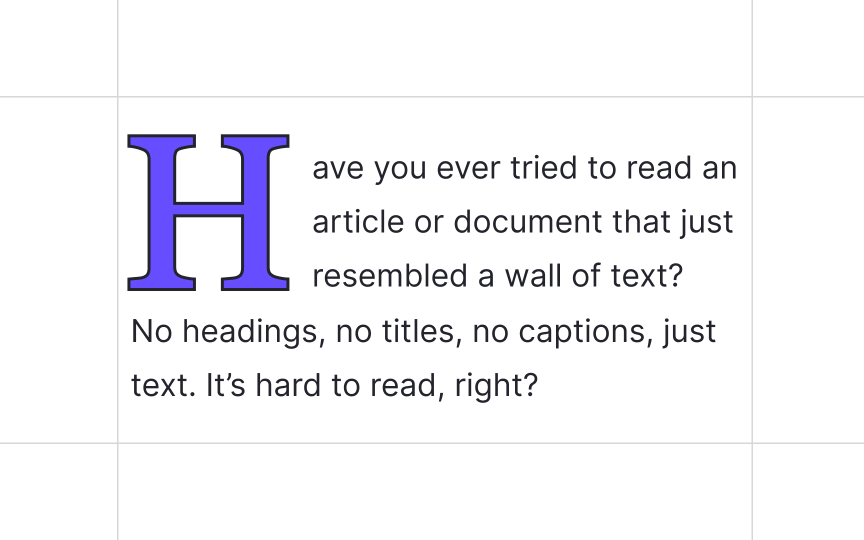Click the word "No" starting the second sentence
This screenshot has height=540, width=864.
tap(152, 332)
